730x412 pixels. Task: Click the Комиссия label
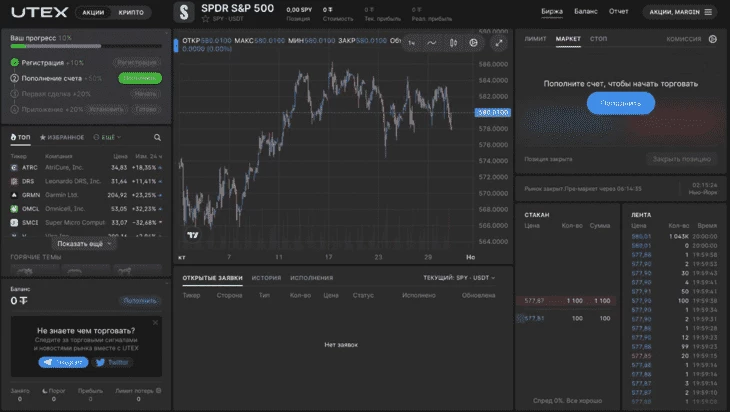pos(683,39)
